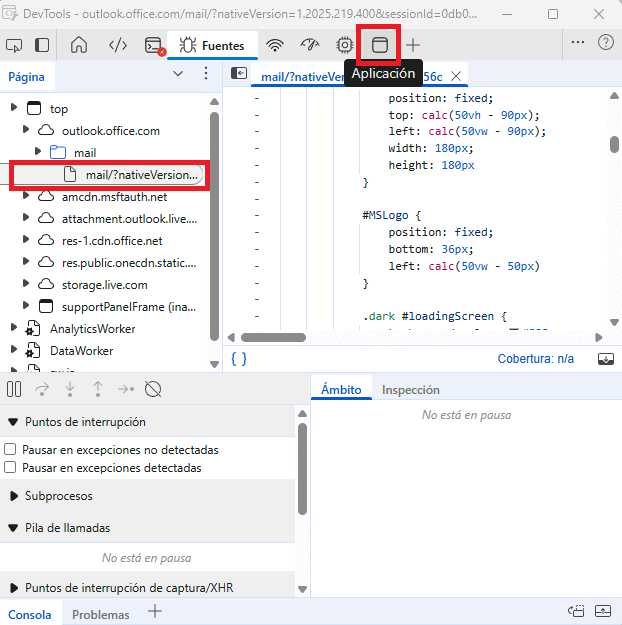Click the Step arrow-dot button
622x625 pixels.
click(x=126, y=389)
